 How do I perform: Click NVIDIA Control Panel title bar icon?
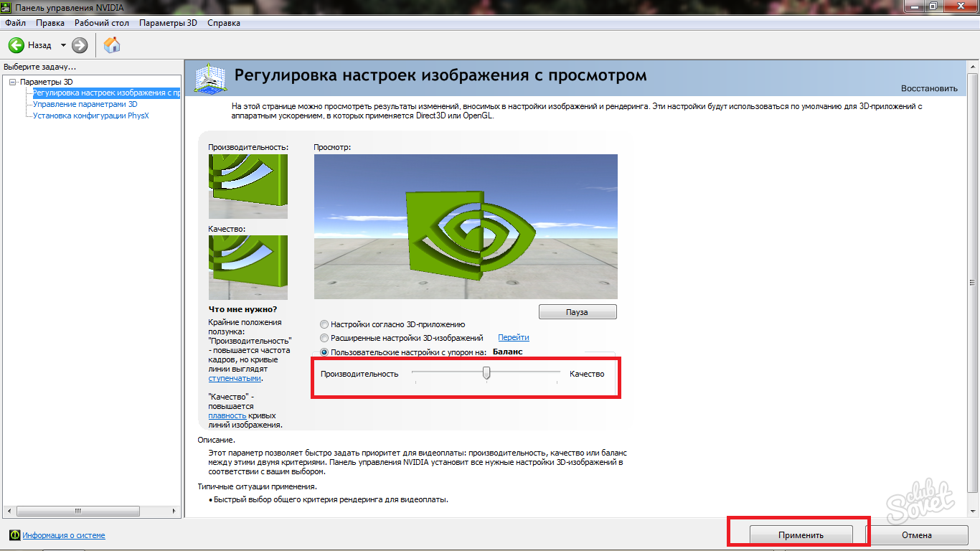7,8
